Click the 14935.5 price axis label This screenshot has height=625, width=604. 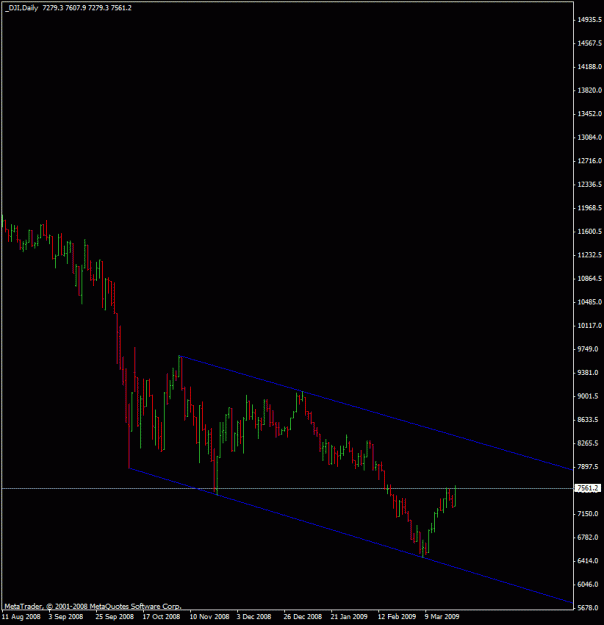589,20
